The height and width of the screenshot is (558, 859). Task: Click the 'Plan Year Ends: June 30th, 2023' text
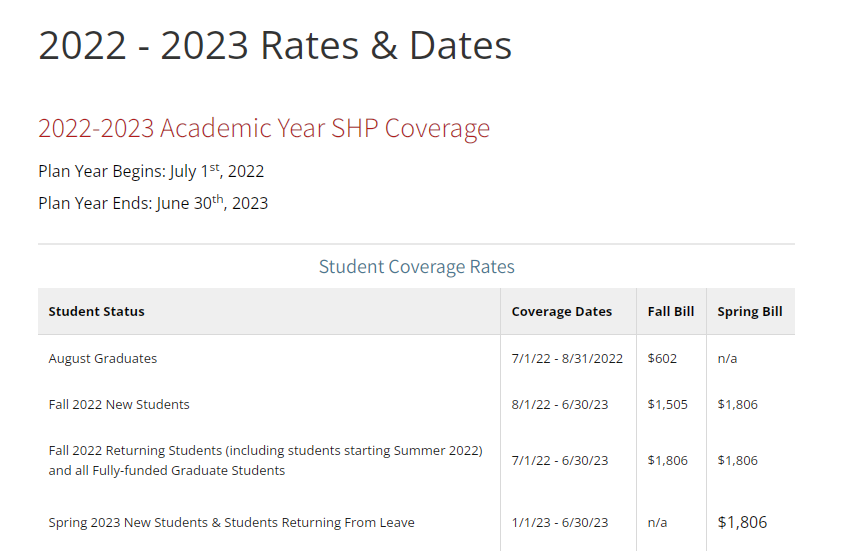tap(153, 203)
